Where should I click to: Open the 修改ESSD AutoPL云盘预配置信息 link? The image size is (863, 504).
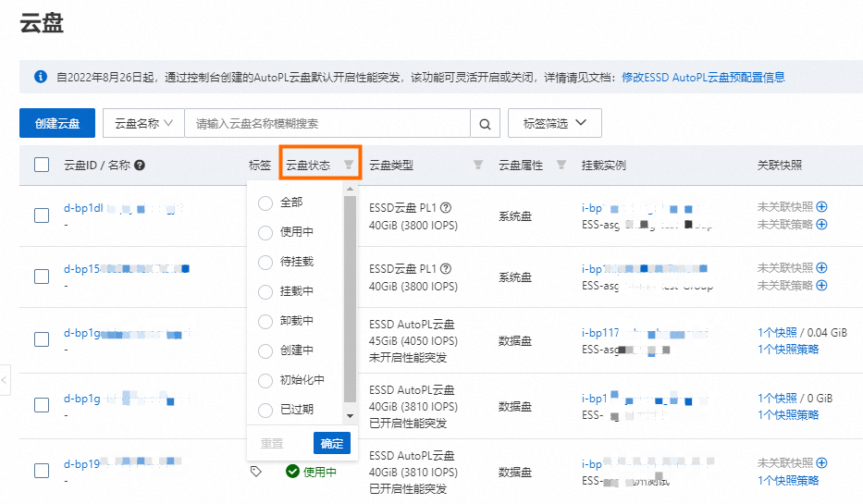pos(703,78)
